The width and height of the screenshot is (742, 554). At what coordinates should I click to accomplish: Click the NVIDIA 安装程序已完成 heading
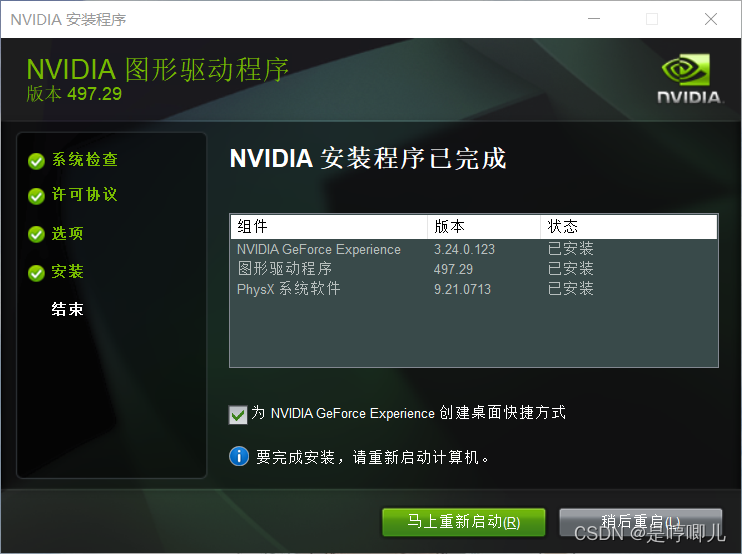[368, 158]
